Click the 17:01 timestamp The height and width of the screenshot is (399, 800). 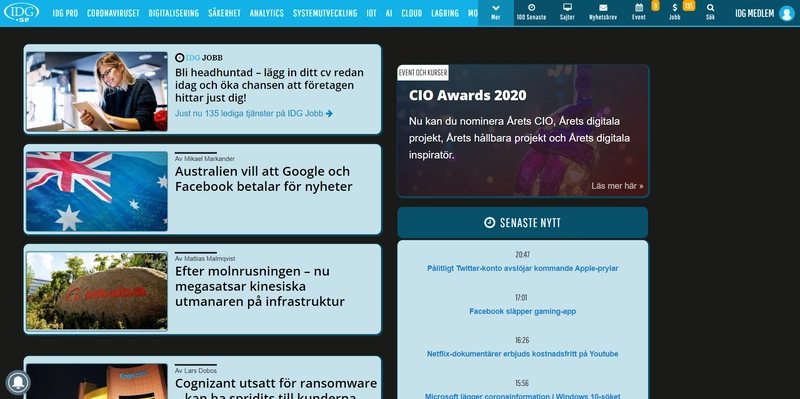521,297
